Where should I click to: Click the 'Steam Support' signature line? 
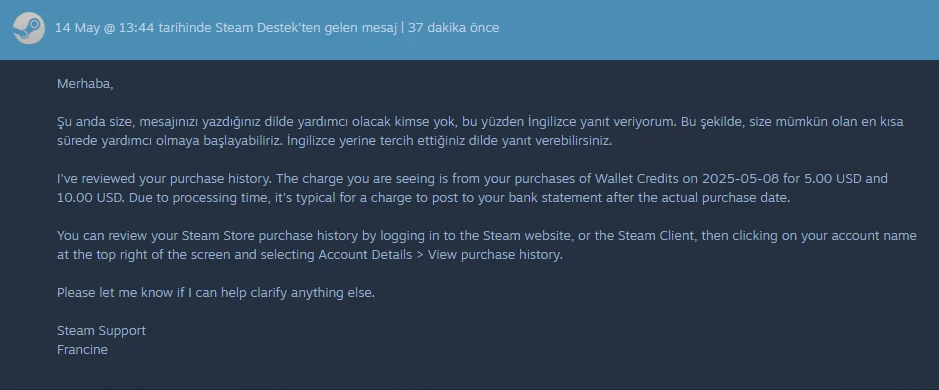pos(101,331)
